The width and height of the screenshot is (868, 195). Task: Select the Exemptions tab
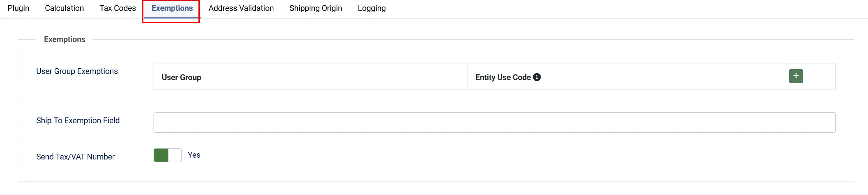point(172,8)
